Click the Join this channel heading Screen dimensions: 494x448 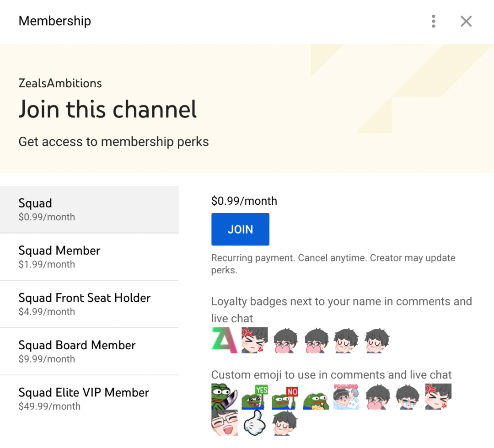(107, 110)
